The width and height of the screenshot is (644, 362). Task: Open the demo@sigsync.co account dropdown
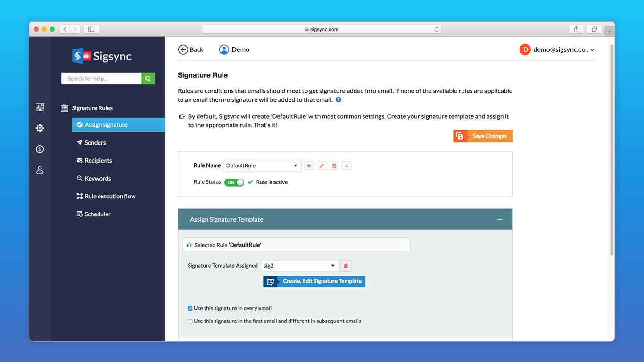pyautogui.click(x=564, y=49)
